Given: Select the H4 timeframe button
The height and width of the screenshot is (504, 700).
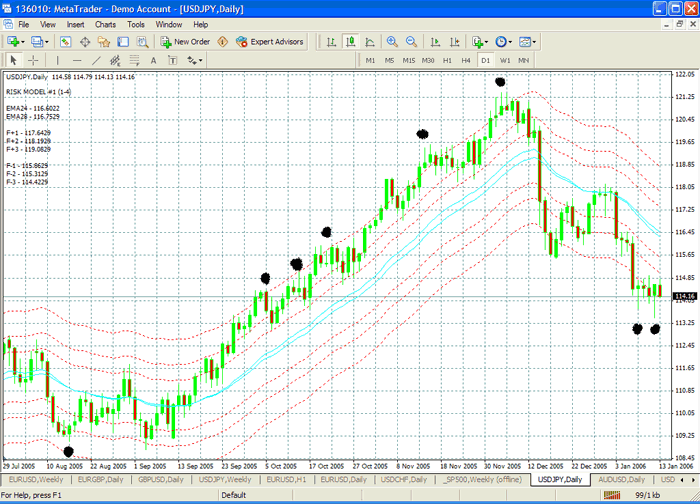Looking at the screenshot, I should point(466,60).
